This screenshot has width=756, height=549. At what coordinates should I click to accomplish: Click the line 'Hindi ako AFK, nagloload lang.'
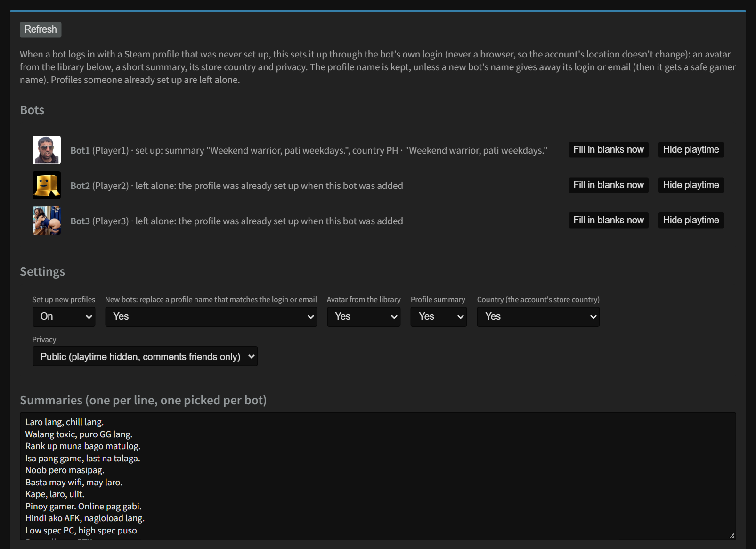pos(85,518)
